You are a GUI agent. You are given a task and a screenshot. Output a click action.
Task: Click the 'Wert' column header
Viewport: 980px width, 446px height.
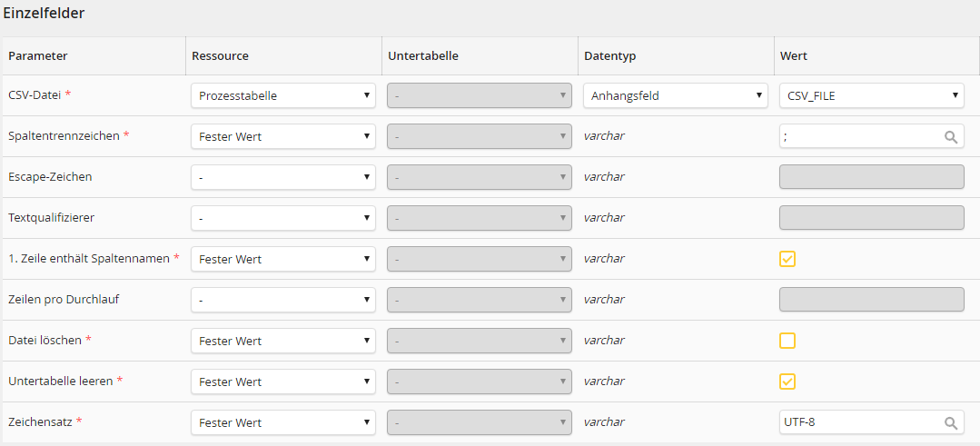coord(794,56)
